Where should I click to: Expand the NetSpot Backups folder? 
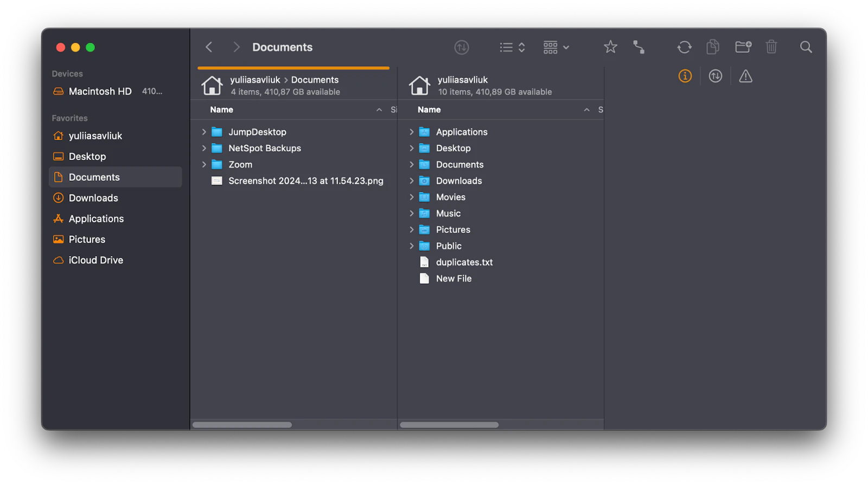pyautogui.click(x=204, y=148)
